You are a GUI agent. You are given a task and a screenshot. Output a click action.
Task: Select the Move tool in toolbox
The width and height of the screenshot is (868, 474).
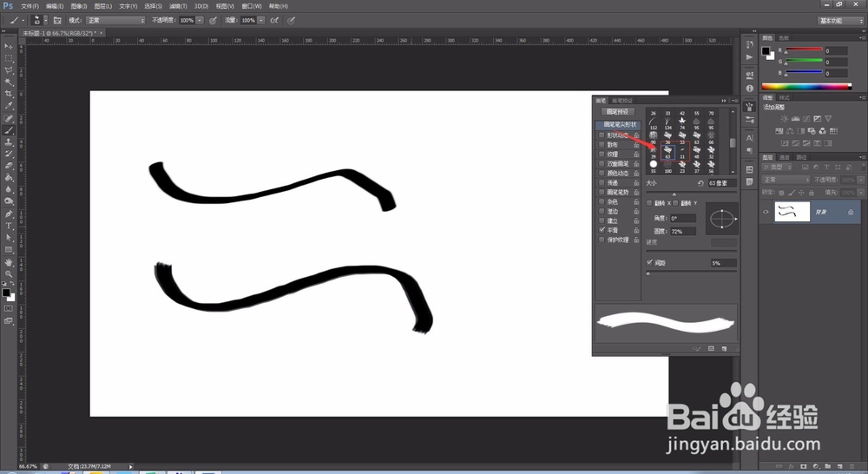click(9, 47)
